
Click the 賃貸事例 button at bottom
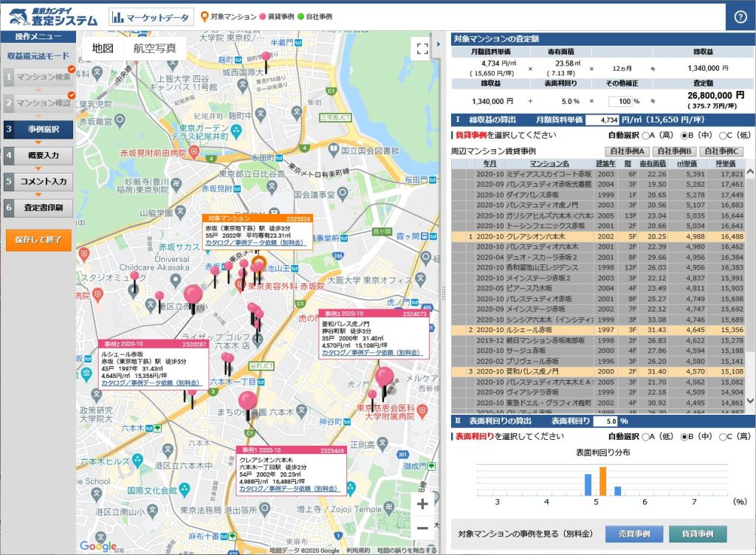pyautogui.click(x=698, y=534)
